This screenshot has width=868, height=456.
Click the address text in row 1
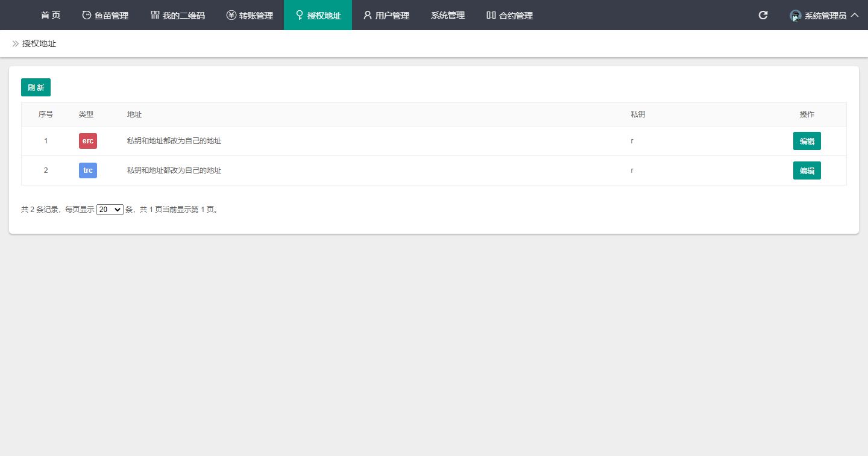coord(174,141)
